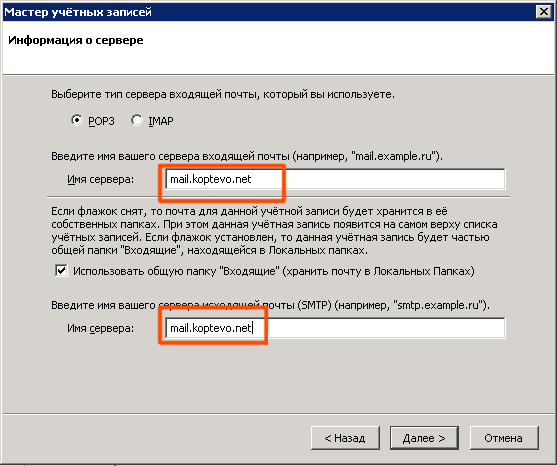Screen dimensions: 557x466
Task: Click the incoming "Имя сервера" label
Action: click(101, 179)
